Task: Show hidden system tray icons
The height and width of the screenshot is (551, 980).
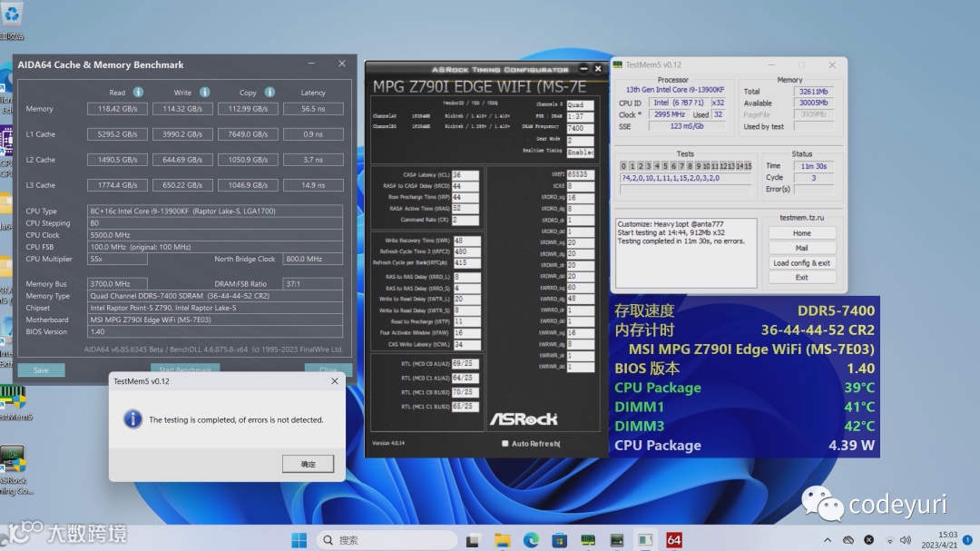Action: [x=826, y=540]
